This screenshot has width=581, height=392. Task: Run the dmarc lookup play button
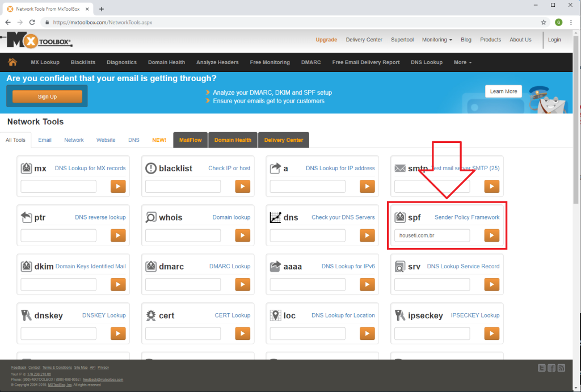point(243,285)
